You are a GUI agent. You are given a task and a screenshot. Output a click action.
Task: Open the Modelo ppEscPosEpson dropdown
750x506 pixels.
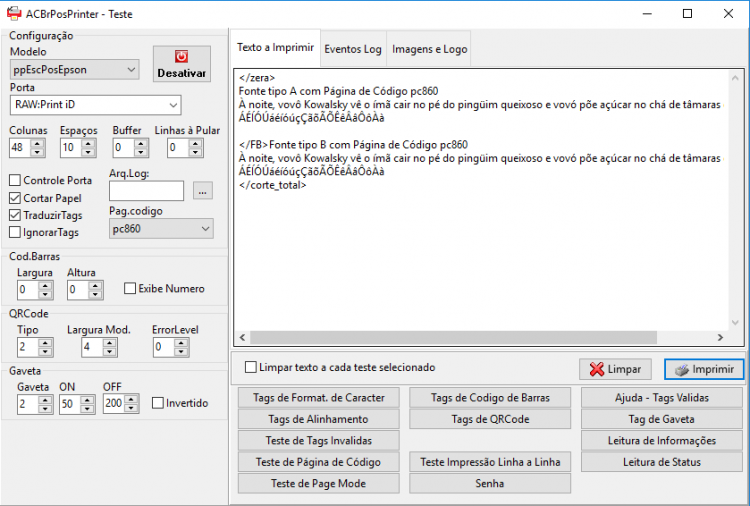(75, 70)
